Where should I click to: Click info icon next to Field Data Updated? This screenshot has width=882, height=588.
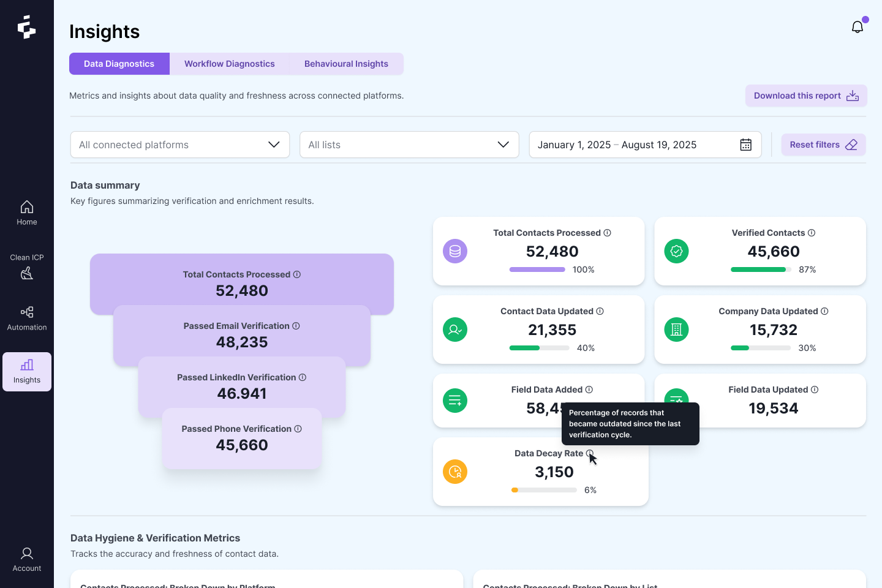(x=815, y=390)
